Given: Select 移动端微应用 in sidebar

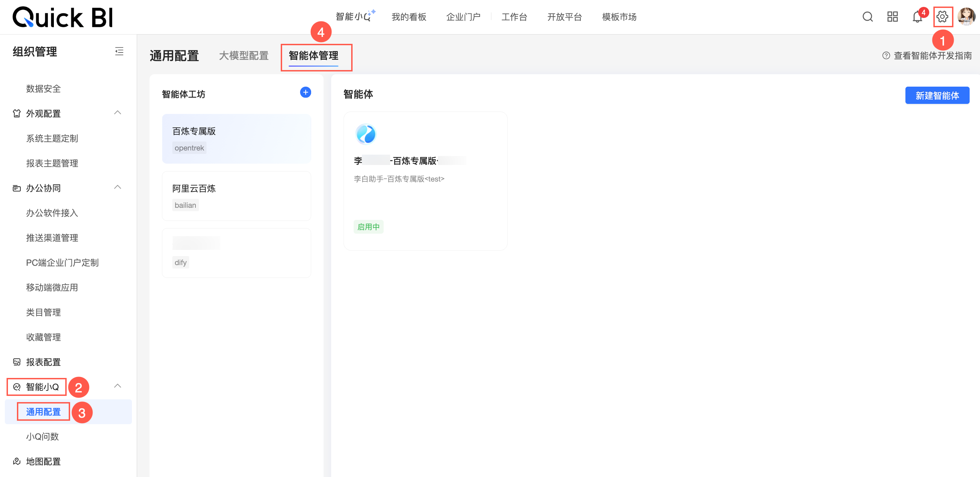Looking at the screenshot, I should (x=52, y=288).
